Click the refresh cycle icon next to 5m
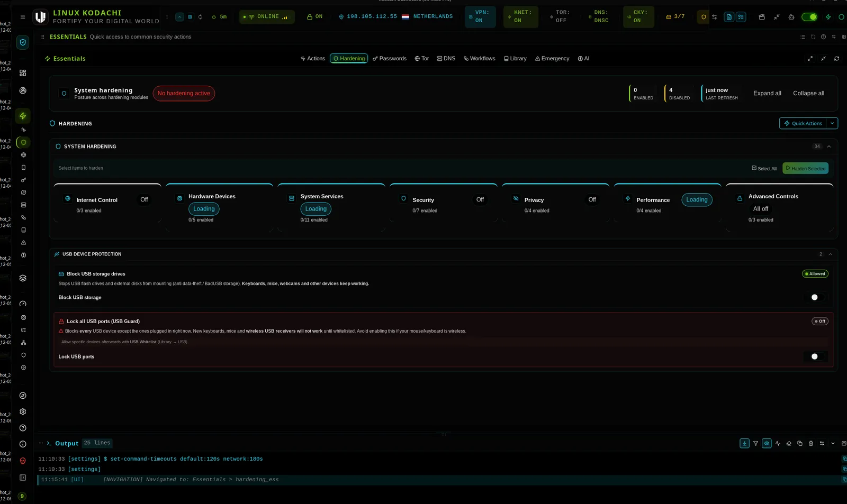The image size is (847, 504). (200, 17)
